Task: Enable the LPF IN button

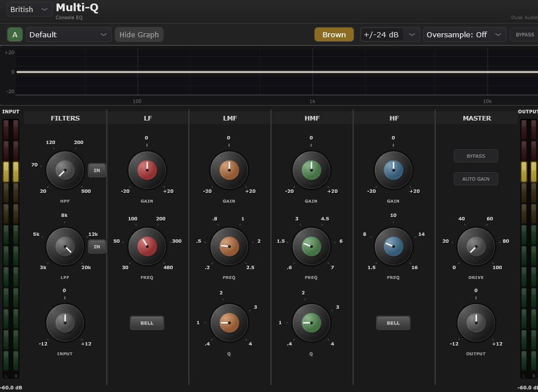Action: (97, 247)
